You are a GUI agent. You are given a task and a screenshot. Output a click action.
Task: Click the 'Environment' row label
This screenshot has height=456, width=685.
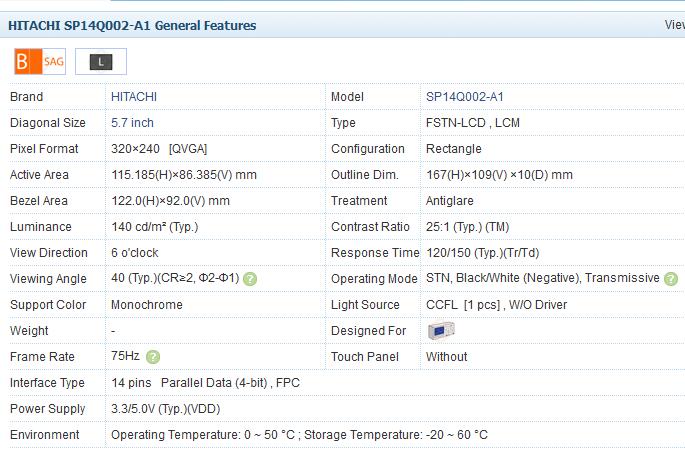point(45,435)
